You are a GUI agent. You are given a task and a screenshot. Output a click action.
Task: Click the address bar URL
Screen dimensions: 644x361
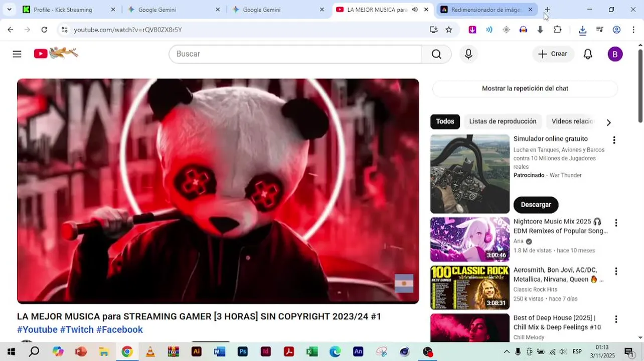click(x=128, y=30)
